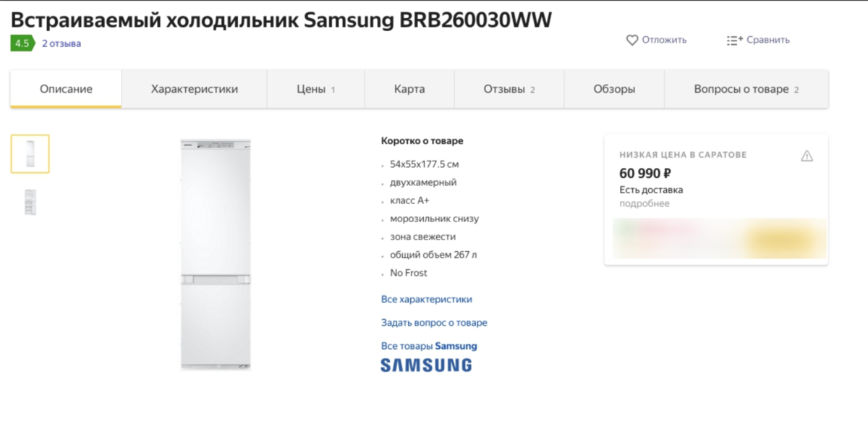Click Задать вопрос о товаре link
This screenshot has width=868, height=427.
tap(434, 323)
